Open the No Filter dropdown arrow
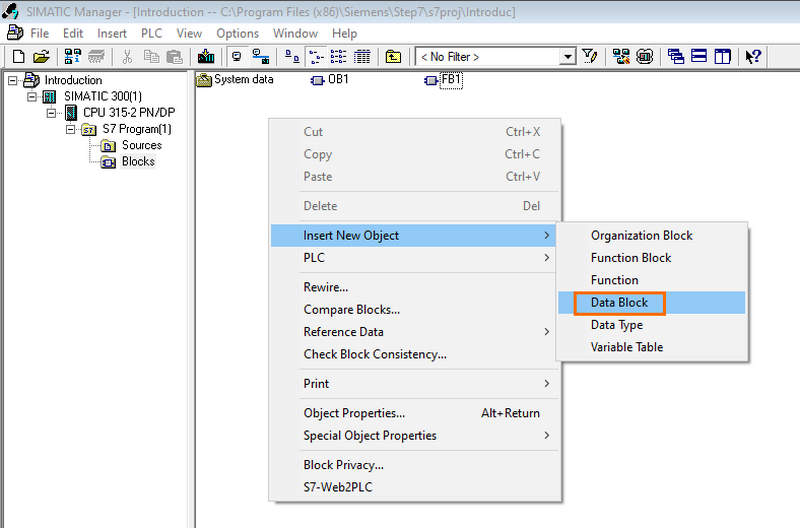Image resolution: width=800 pixels, height=528 pixels. 567,57
